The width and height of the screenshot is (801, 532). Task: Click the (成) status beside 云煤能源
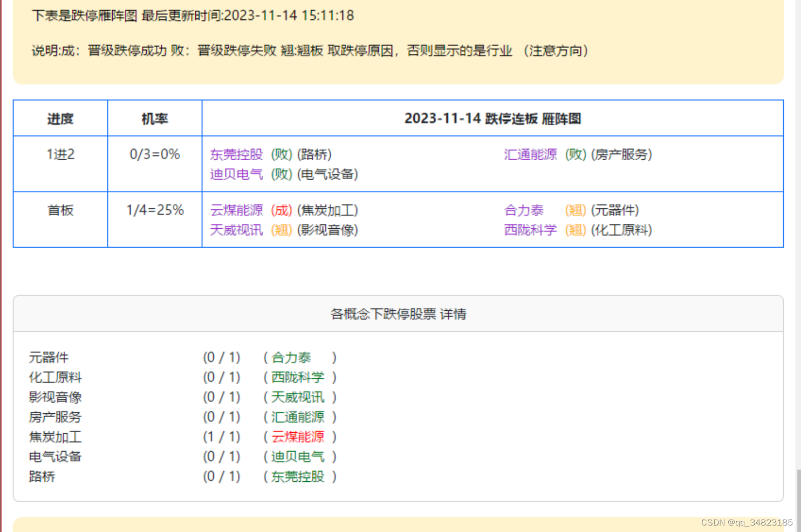click(x=282, y=210)
